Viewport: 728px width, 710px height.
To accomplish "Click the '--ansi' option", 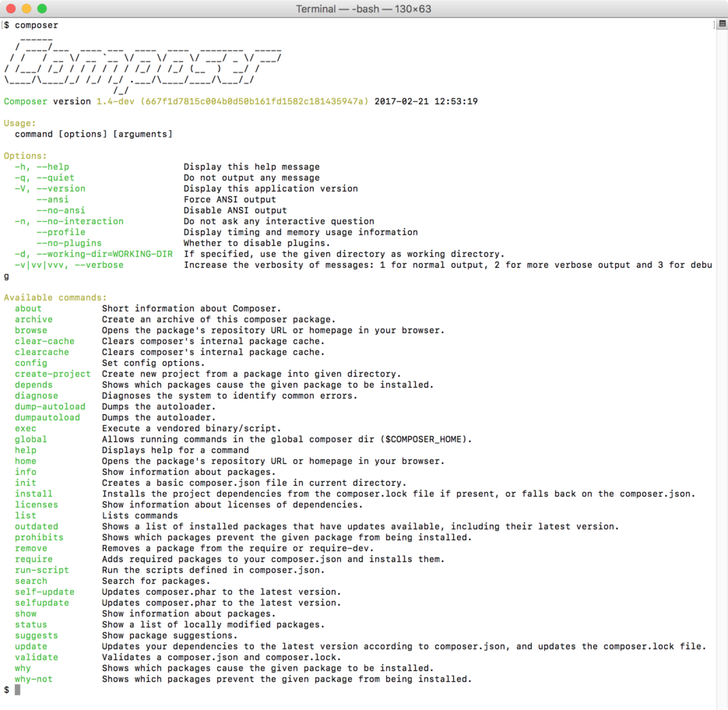I will (x=53, y=199).
